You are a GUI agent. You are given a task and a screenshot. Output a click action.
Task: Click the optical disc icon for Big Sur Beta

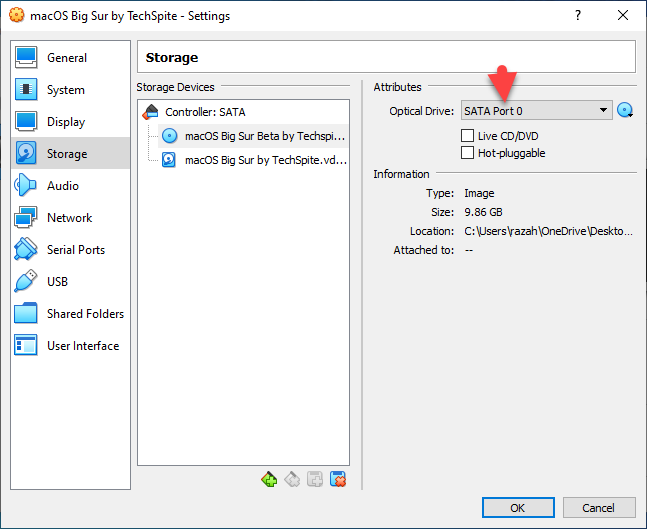tap(169, 136)
